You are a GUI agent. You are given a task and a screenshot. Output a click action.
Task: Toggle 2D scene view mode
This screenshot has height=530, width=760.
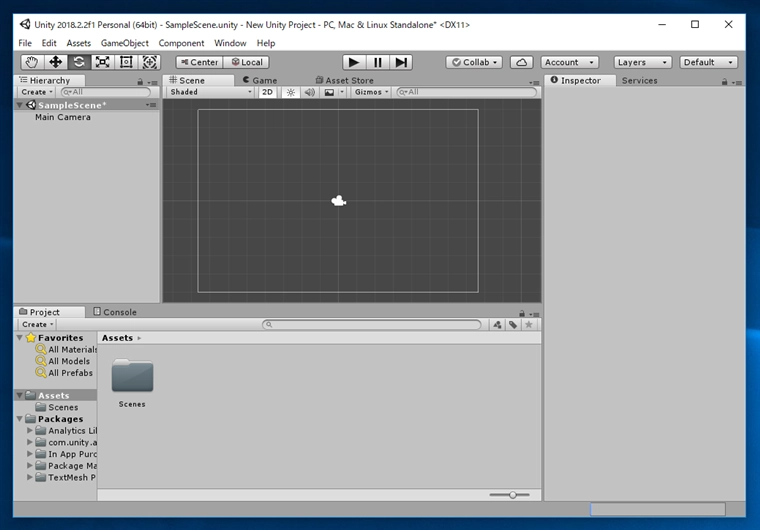coord(267,92)
